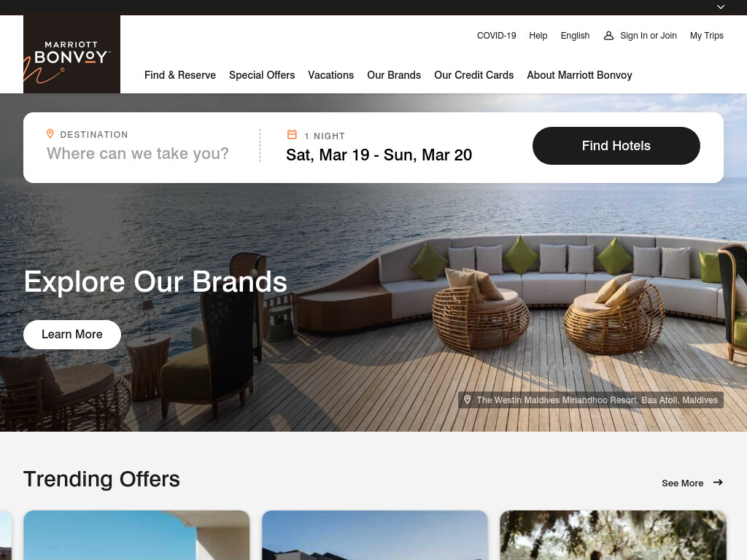Open the Special Offers menu

click(x=262, y=75)
